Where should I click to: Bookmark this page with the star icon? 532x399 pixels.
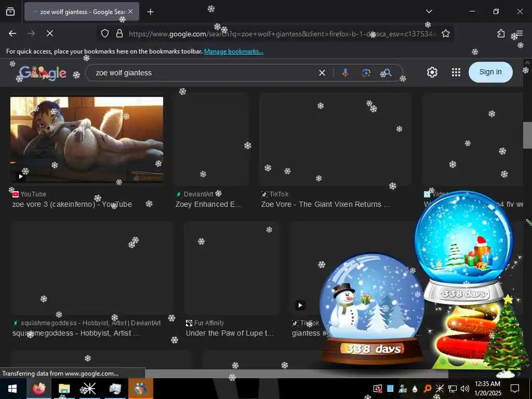click(x=446, y=33)
